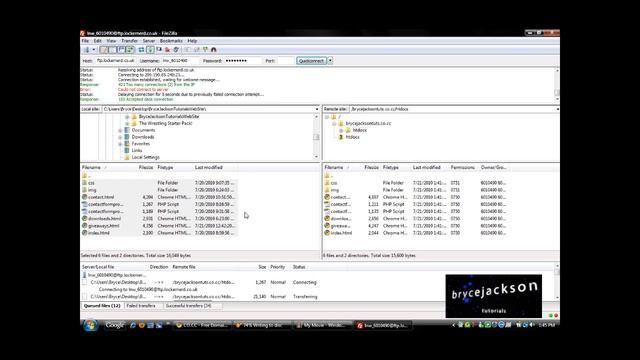Select the local giveaways.html file icon
The height and width of the screenshot is (360, 640).
(84, 226)
